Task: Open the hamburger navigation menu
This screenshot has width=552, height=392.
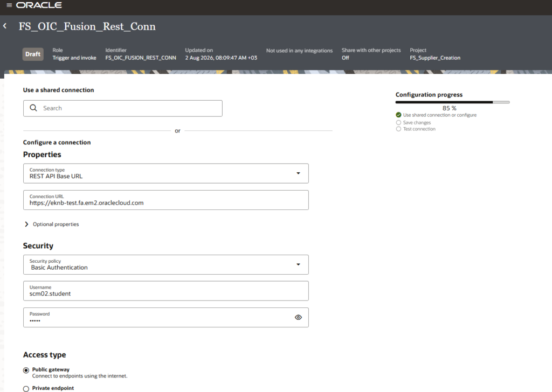Action: pos(9,5)
